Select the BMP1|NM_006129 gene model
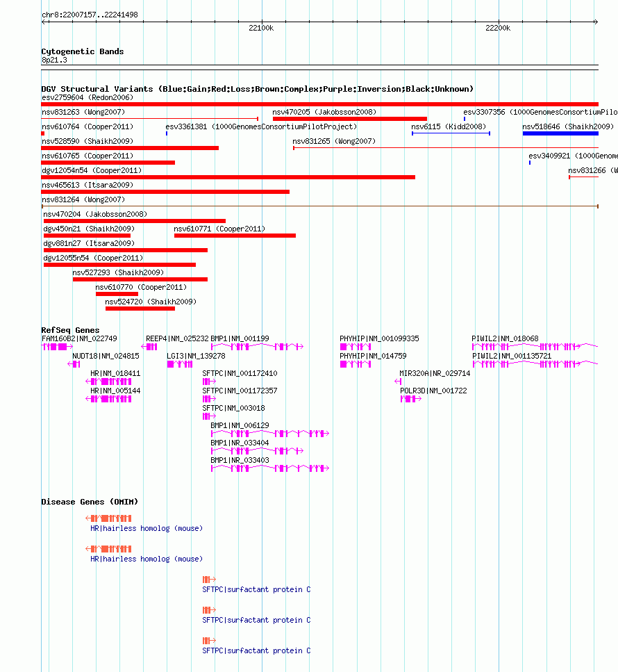This screenshot has height=672, width=618. [x=270, y=434]
